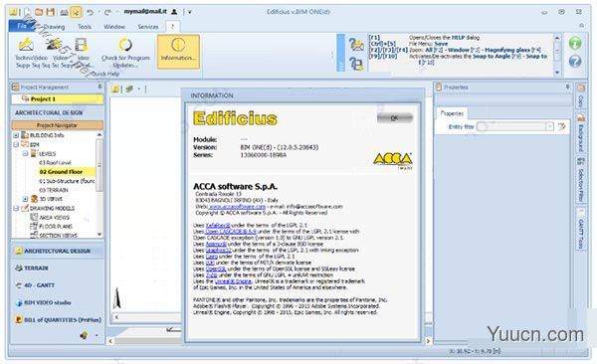This screenshot has height=364, width=597.
Task: Open the Entity filter dropdown
Action: pos(549,126)
